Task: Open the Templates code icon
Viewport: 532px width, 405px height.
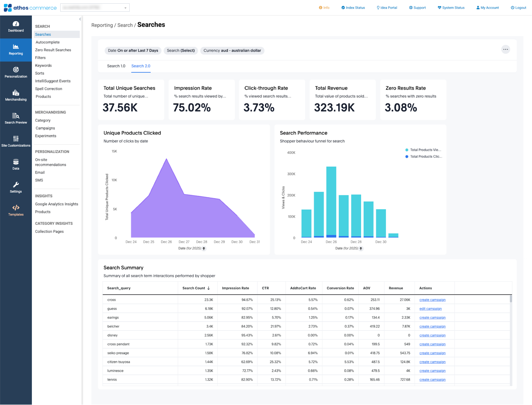Action: tap(16, 208)
